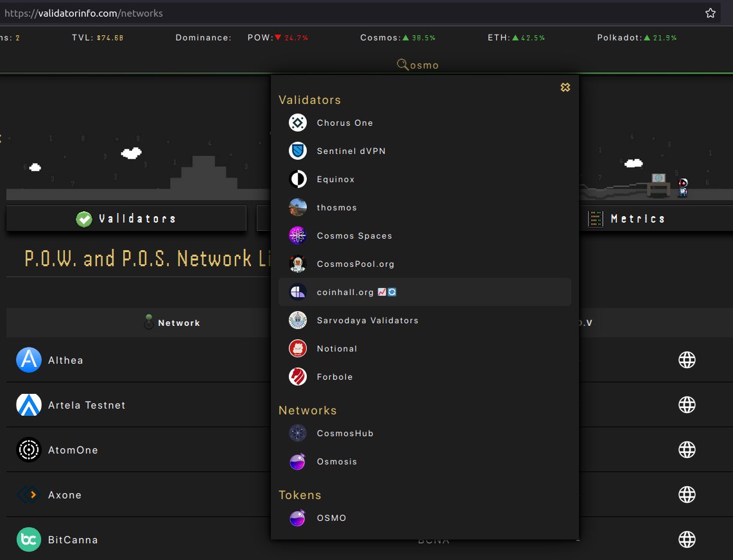Click the green checkmark Validators icon
The width and height of the screenshot is (733, 560).
coord(84,219)
